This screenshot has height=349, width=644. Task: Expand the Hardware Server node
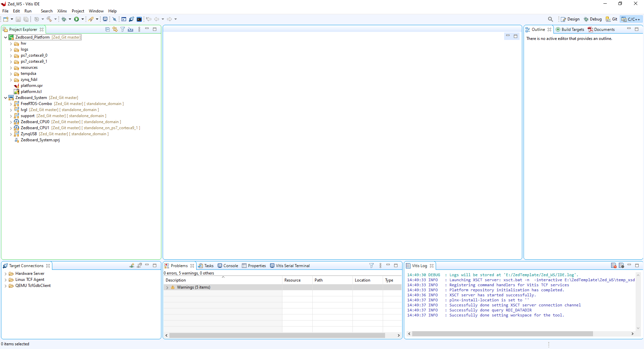point(6,274)
